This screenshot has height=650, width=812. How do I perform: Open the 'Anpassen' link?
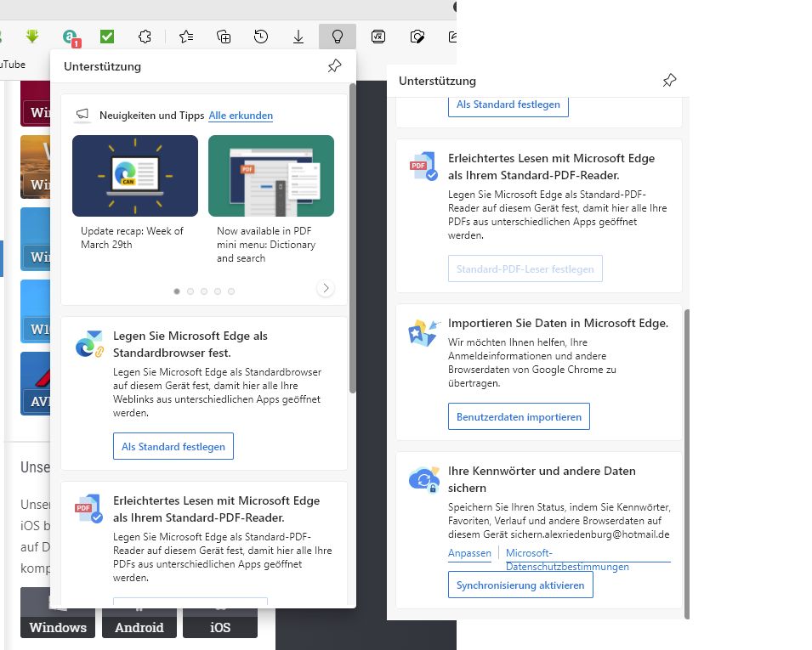point(469,552)
